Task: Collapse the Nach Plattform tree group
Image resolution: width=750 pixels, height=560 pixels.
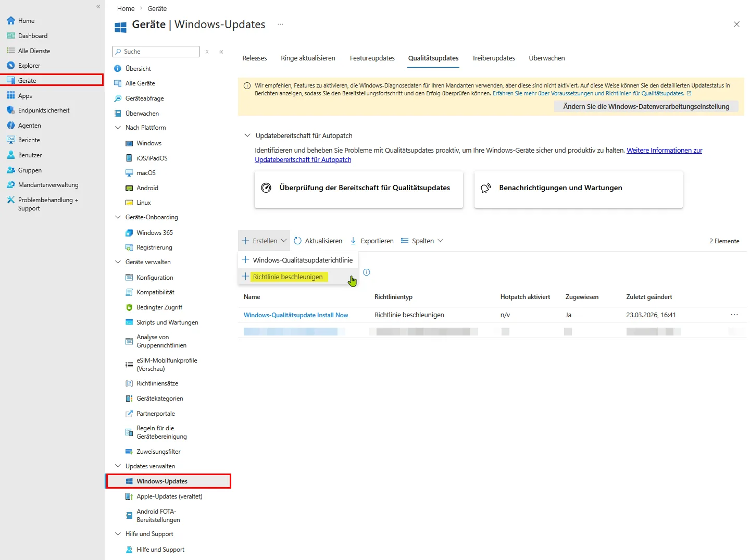Action: pos(118,128)
